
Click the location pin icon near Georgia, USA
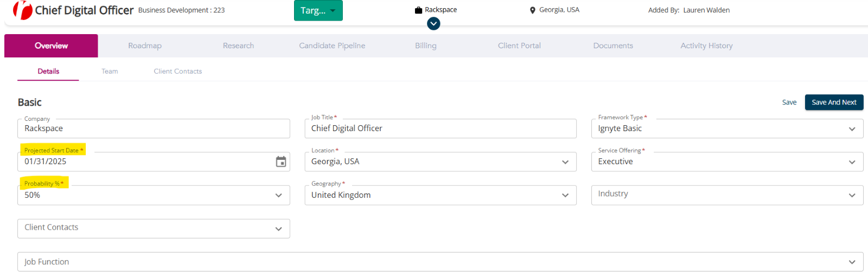pos(533,10)
